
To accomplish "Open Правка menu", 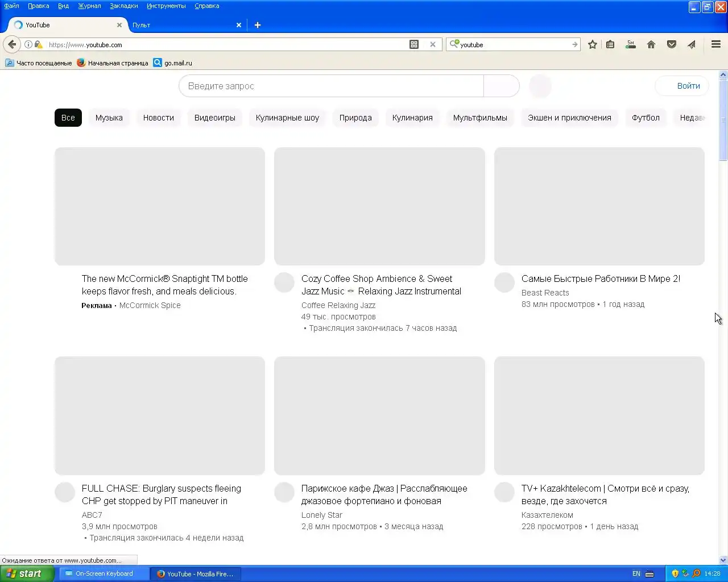I will click(39, 6).
